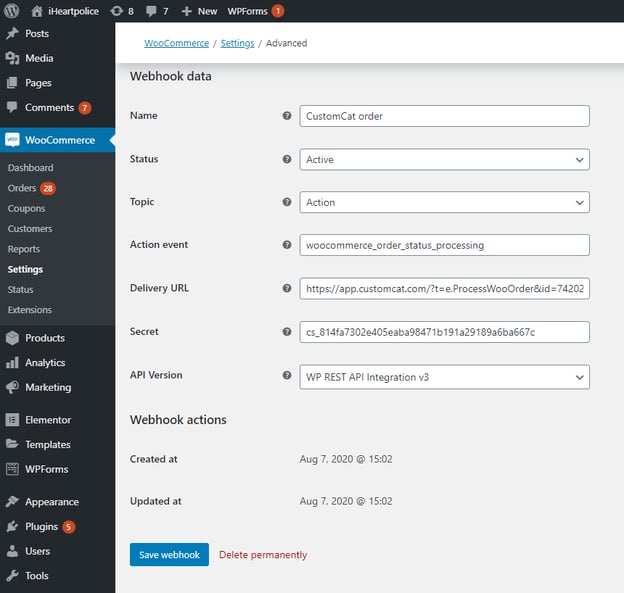Screen dimensions: 624x593
Task: Click the plus icon for New
Action: pyautogui.click(x=186, y=11)
